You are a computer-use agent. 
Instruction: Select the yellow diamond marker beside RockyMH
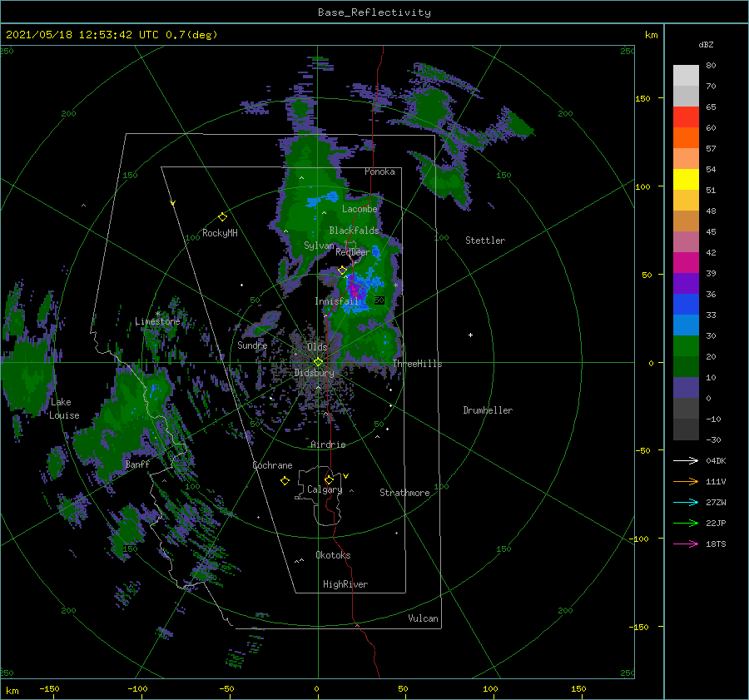click(x=222, y=217)
